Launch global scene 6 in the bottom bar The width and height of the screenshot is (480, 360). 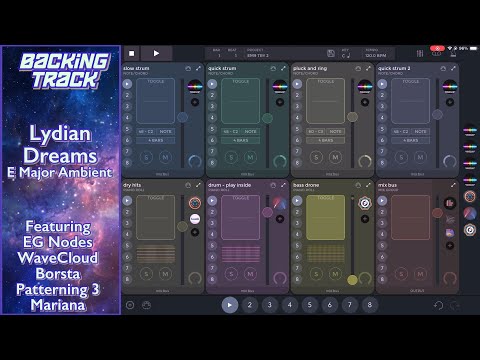pos(330,305)
